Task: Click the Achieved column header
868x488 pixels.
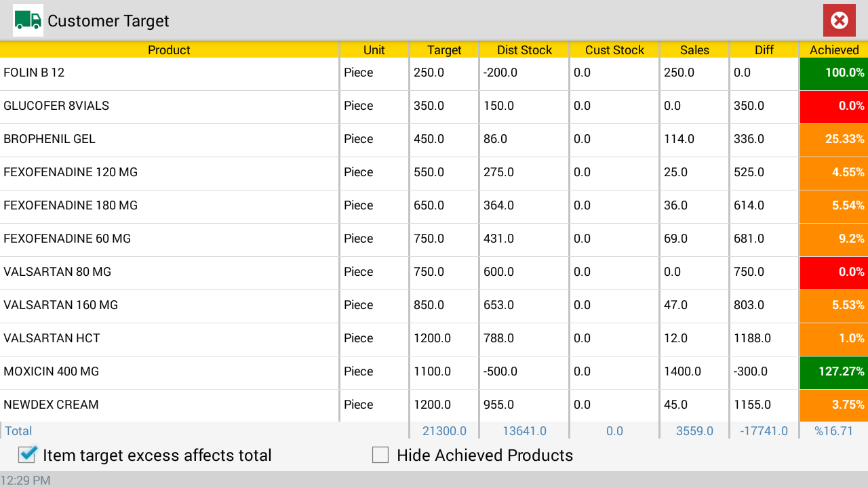Action: 834,49
